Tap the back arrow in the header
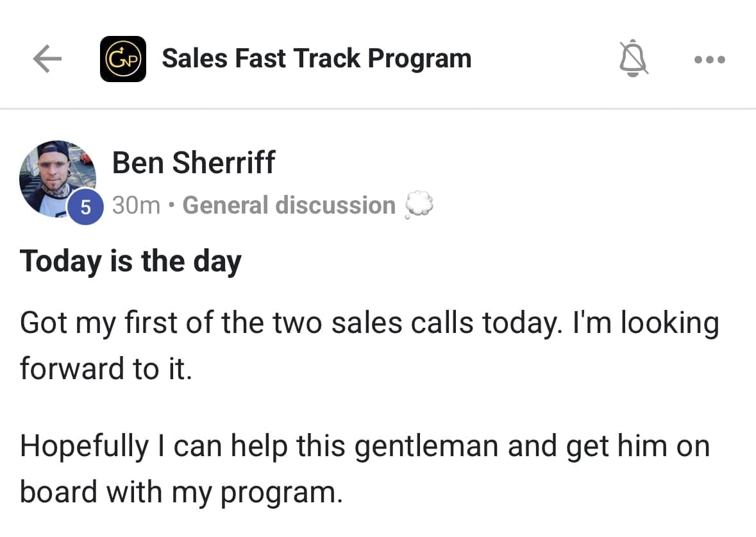The width and height of the screenshot is (756, 537). pos(47,59)
